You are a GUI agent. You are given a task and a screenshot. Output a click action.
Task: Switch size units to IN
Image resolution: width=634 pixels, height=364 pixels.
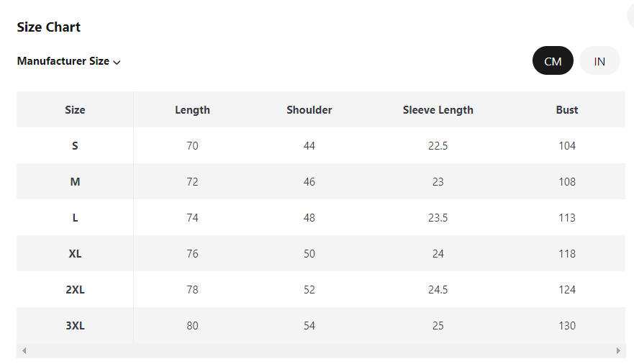click(x=599, y=61)
